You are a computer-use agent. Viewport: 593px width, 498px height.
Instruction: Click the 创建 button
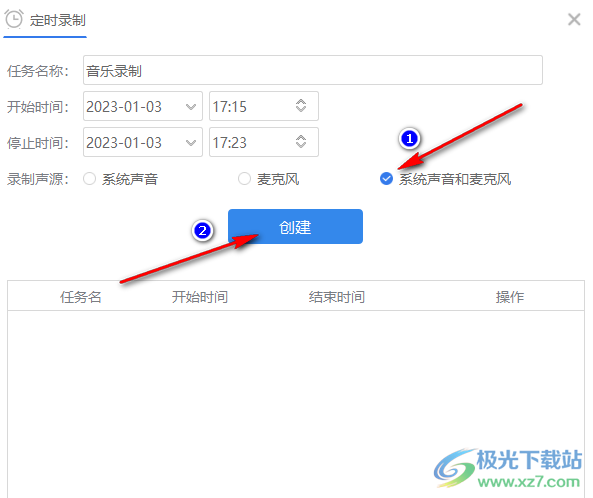coord(295,227)
